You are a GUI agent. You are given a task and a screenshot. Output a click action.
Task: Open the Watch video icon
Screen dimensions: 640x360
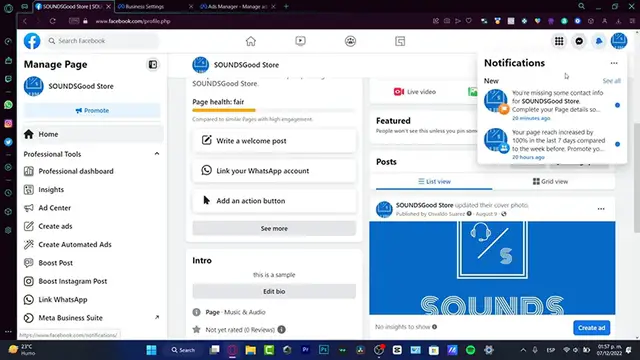300,41
